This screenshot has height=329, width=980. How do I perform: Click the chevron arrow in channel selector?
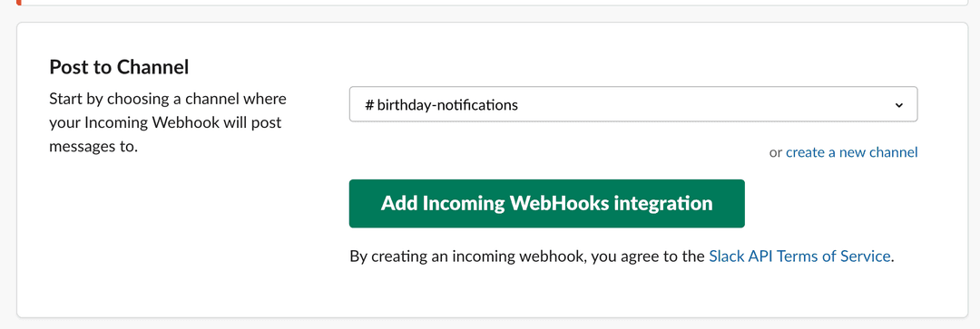pyautogui.click(x=898, y=105)
